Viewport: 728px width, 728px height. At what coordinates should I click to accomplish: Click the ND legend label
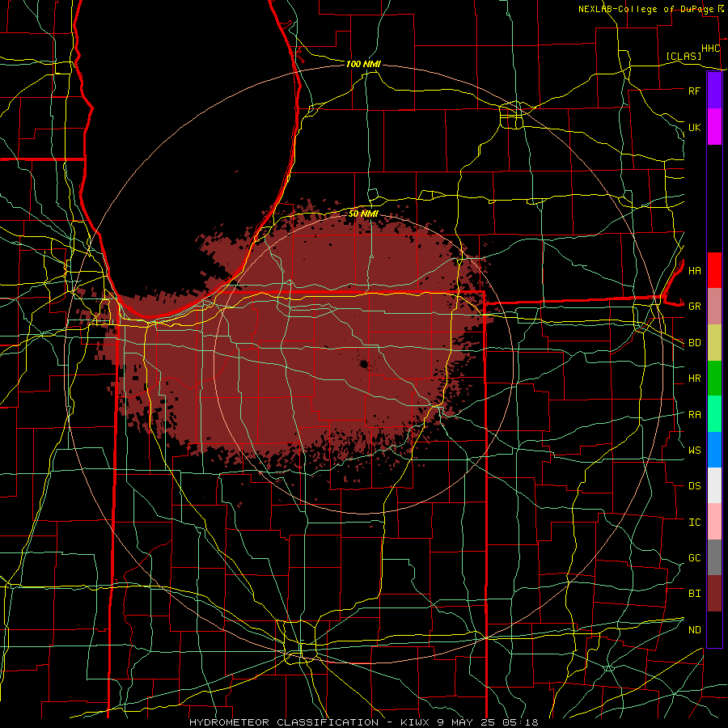694,630
